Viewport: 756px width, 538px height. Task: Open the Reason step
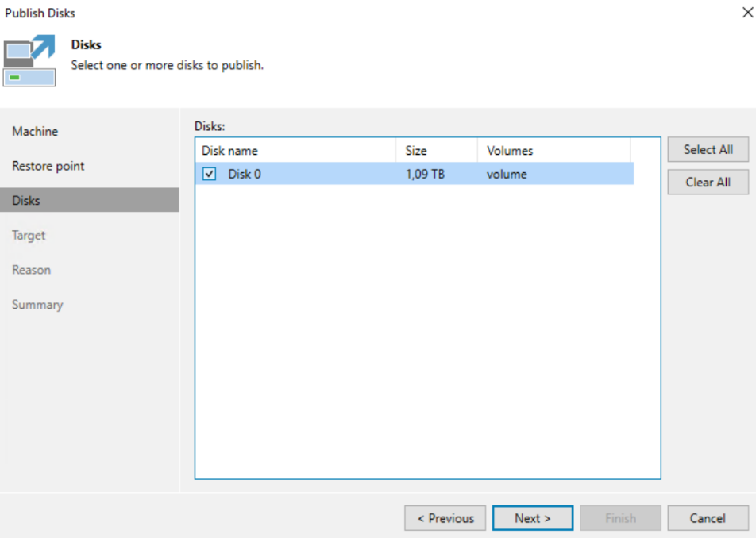(x=31, y=270)
